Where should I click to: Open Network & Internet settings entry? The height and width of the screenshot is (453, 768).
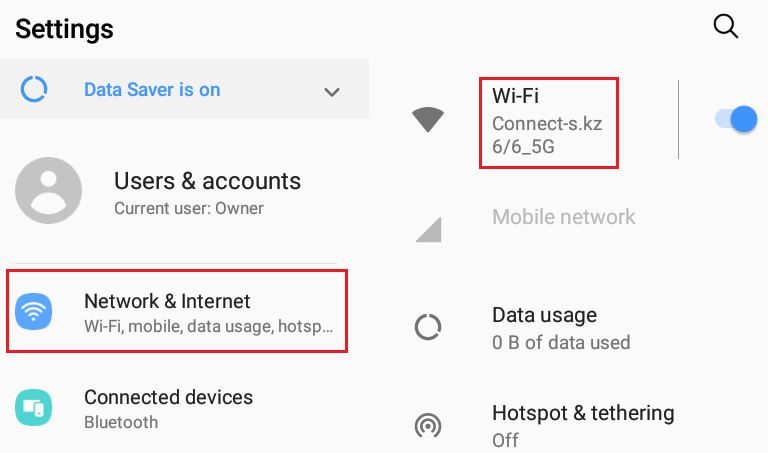pyautogui.click(x=177, y=311)
